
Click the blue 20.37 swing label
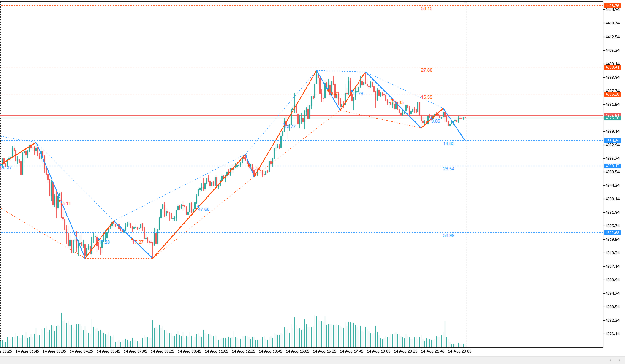pyautogui.click(x=6, y=167)
